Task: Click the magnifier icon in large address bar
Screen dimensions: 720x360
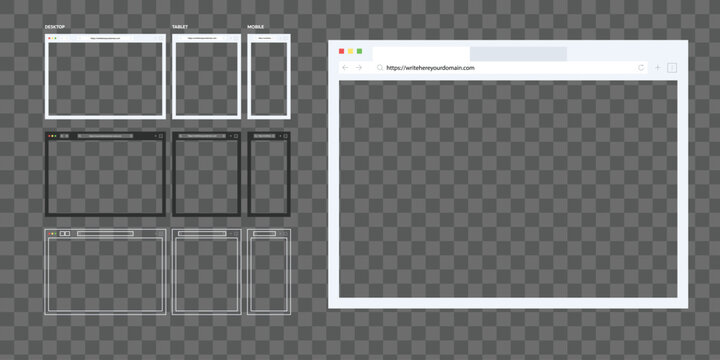Action: click(x=380, y=68)
